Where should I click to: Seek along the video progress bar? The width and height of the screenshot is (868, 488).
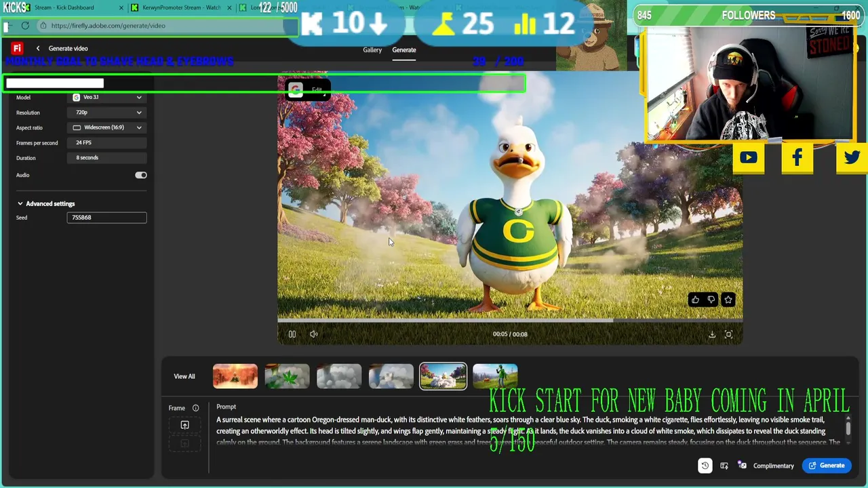click(x=510, y=320)
